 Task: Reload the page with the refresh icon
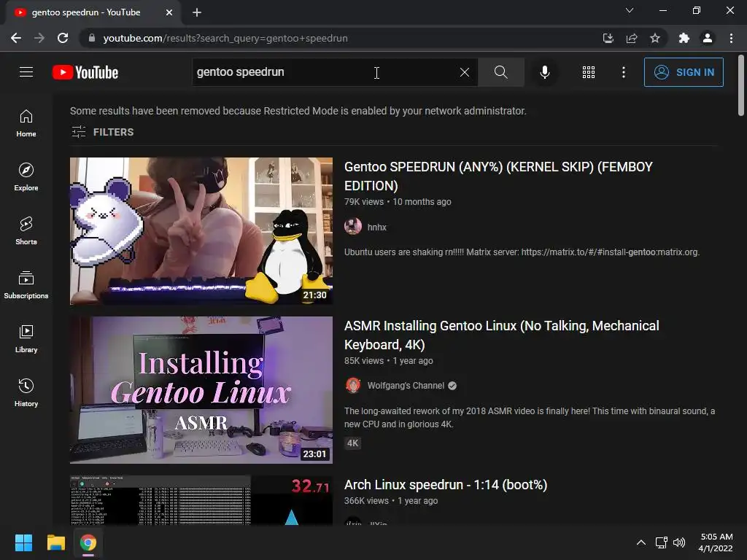(63, 38)
